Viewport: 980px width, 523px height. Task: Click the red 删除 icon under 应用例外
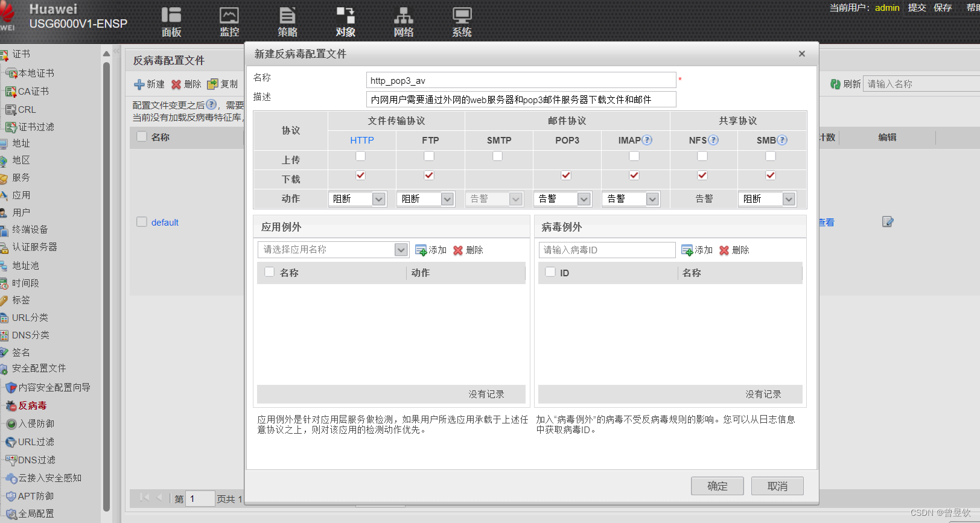coord(458,250)
